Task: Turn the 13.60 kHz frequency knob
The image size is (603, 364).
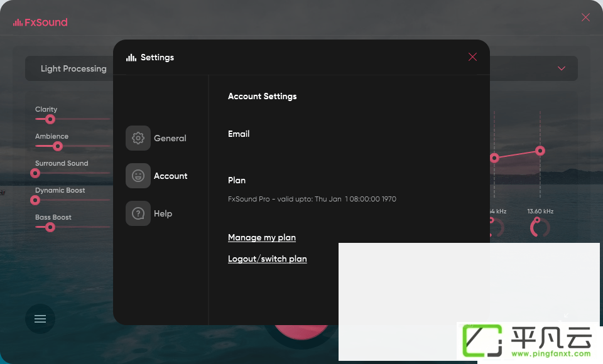Action: click(x=540, y=227)
